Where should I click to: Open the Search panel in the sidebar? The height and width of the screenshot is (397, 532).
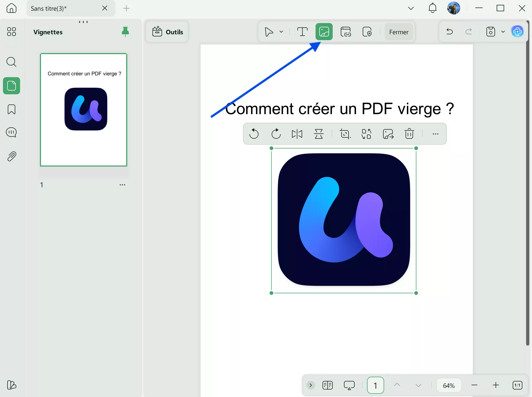click(x=11, y=62)
